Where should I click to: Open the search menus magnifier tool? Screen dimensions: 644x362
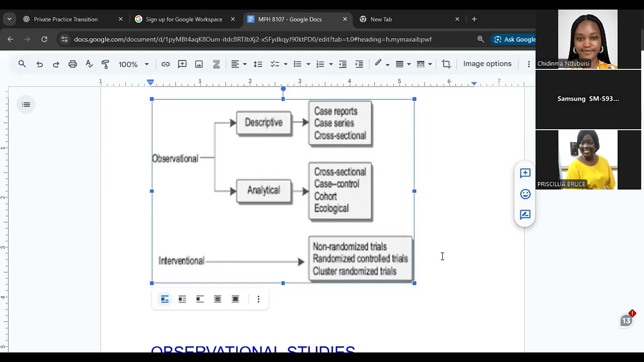[x=22, y=64]
